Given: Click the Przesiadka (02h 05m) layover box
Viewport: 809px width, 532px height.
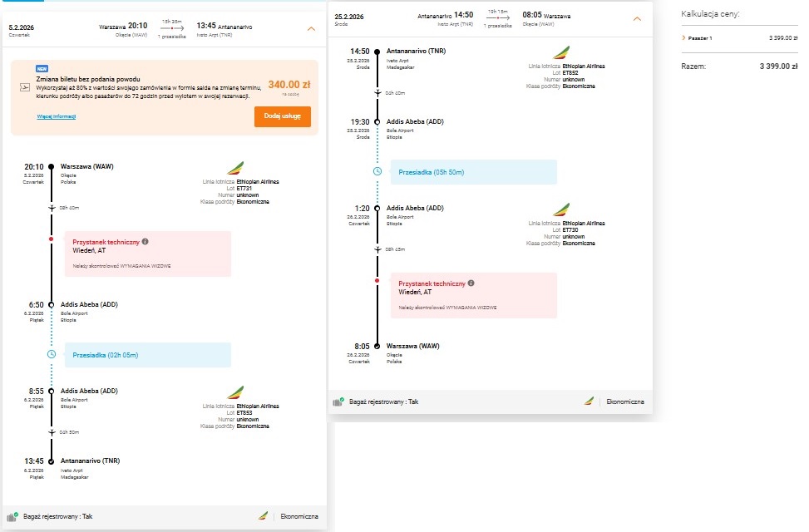Looking at the screenshot, I should point(147,355).
